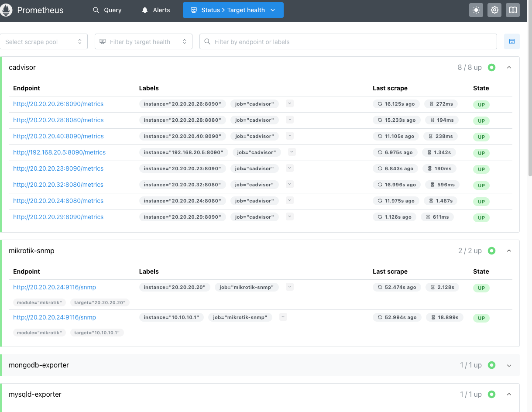Expand labels for instance 20.20.20.28:8080
Screen dimensions: 532x412
tap(290, 120)
